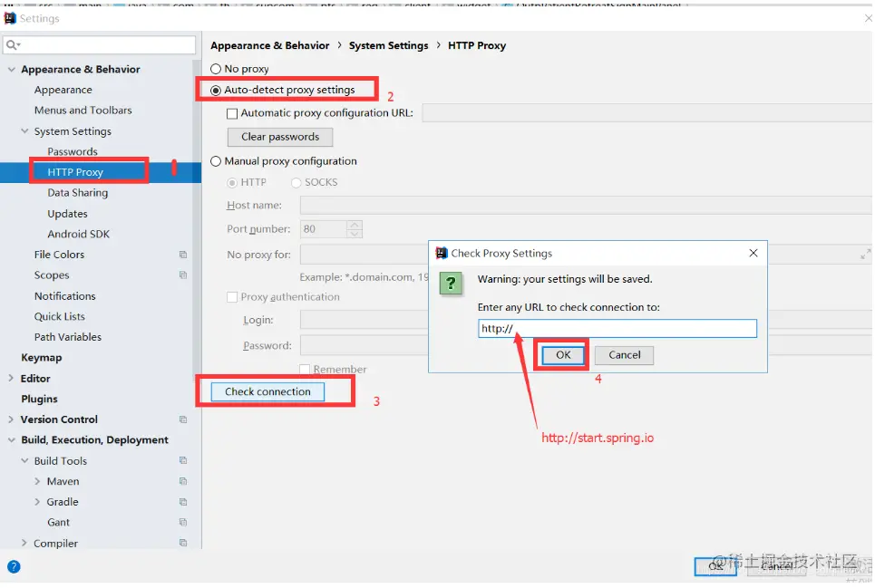This screenshot has height=588, width=875.
Task: Decrease the port number with the down stepper
Action: (x=355, y=234)
